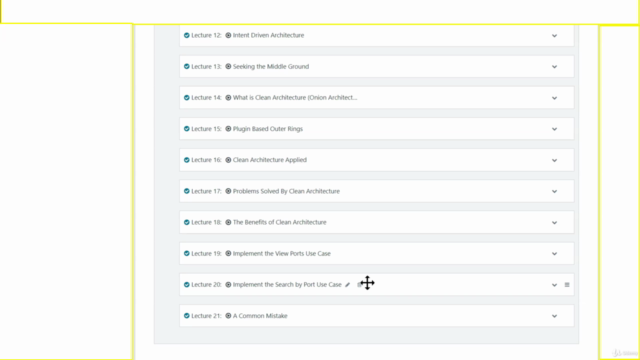Show Lecture 19 content with the chevron
640x360 pixels.
coord(554,254)
